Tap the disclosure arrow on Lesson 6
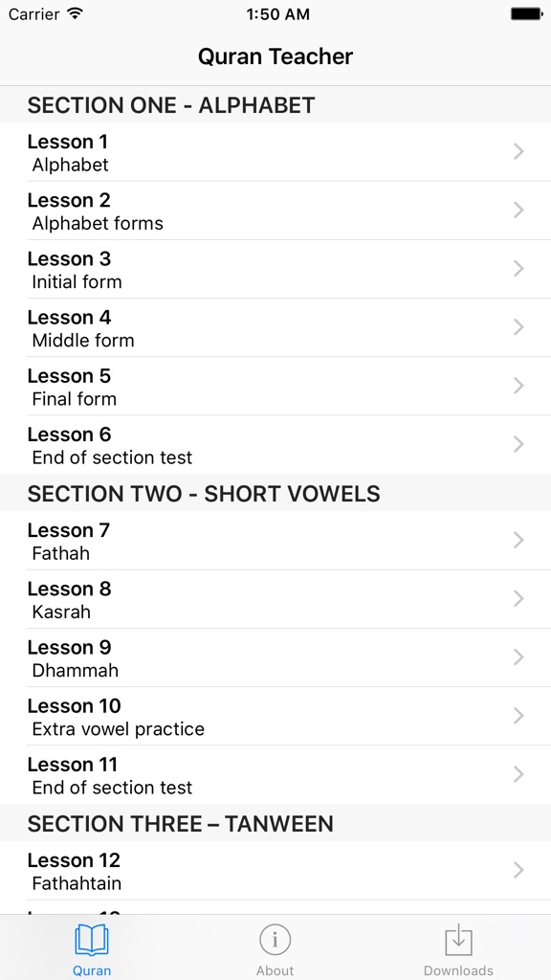This screenshot has width=551, height=980. 518,444
